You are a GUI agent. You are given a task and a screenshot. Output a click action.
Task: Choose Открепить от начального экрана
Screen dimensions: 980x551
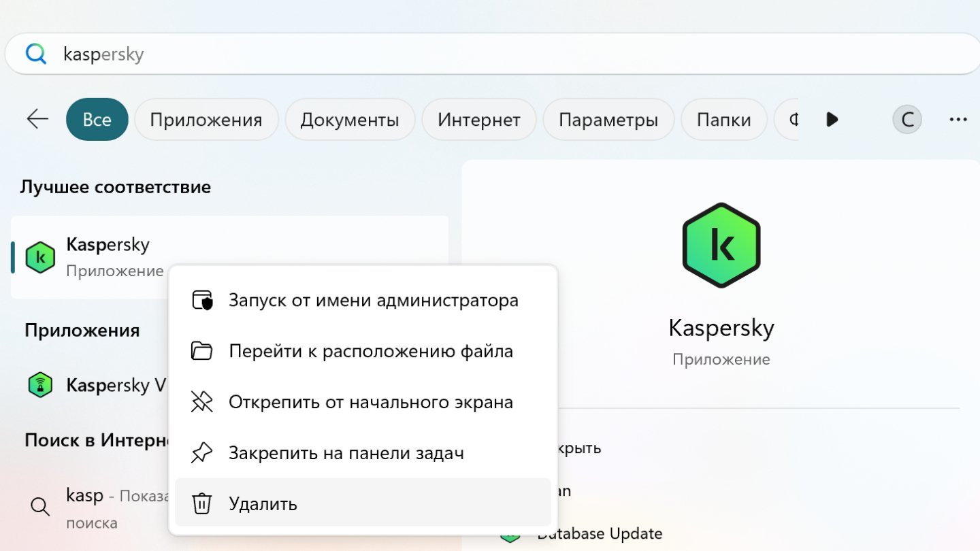363,402
